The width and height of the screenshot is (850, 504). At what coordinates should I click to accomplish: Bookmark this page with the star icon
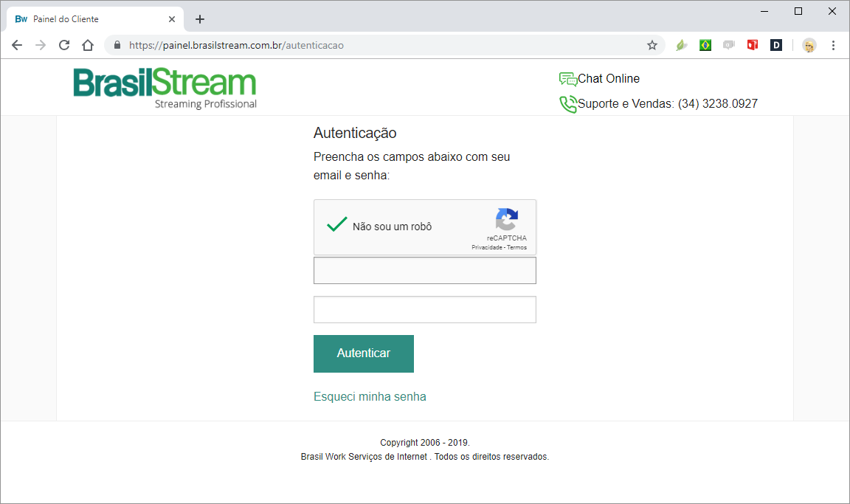(x=652, y=45)
